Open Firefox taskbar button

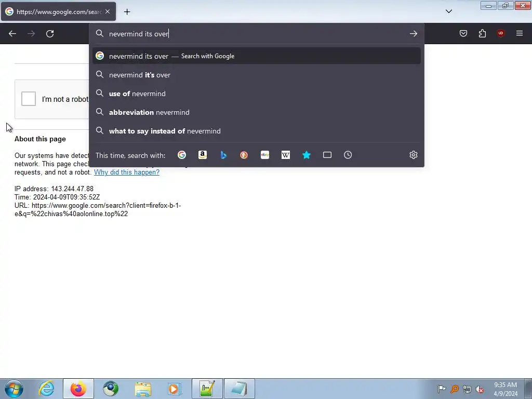78,389
